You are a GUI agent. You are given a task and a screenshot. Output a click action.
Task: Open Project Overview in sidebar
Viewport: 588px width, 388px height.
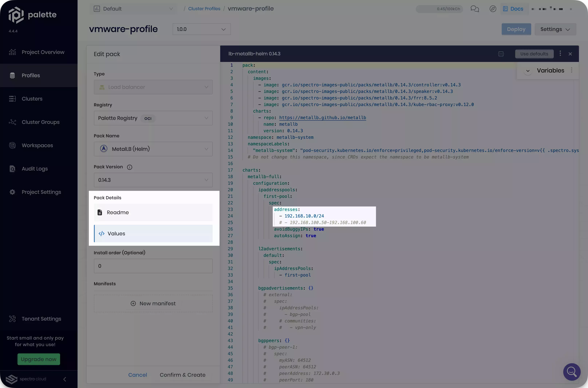(x=39, y=52)
